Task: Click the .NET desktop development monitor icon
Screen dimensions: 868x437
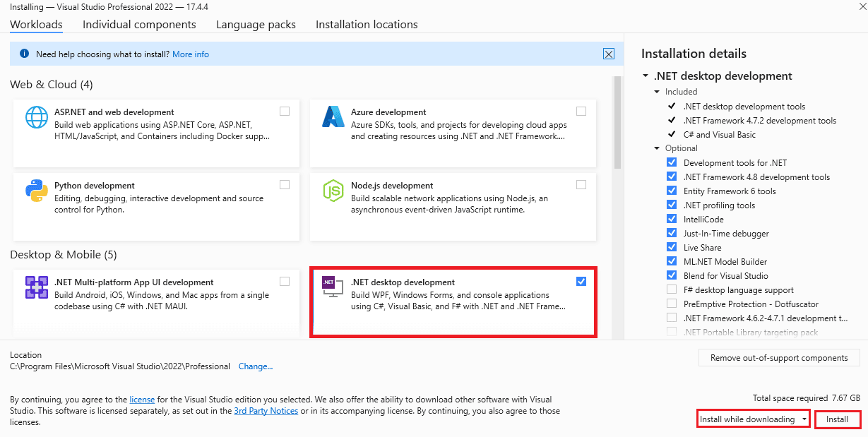Action: click(x=333, y=287)
